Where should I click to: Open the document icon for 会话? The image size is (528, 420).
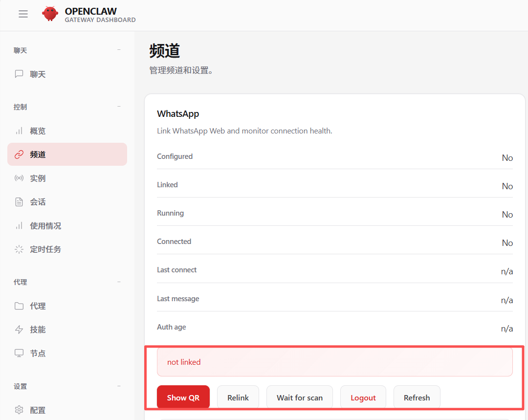point(19,202)
